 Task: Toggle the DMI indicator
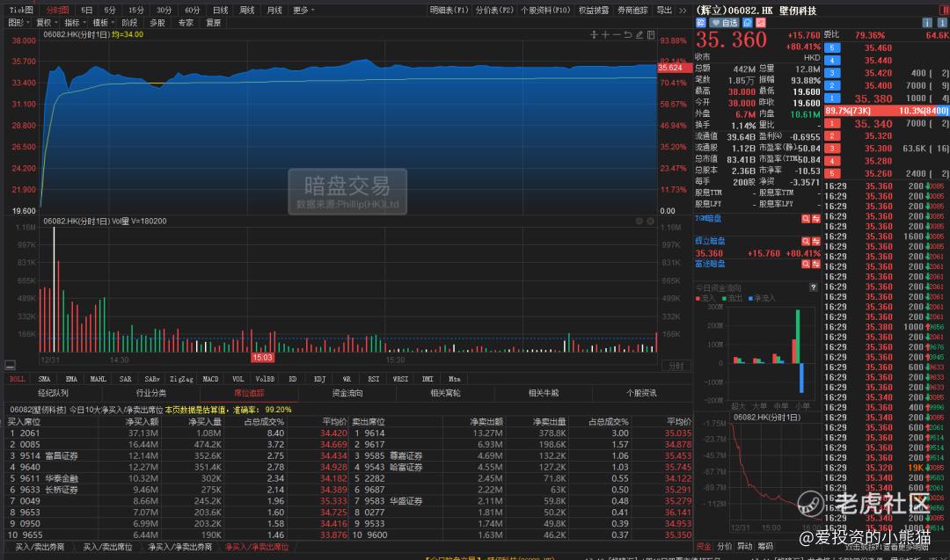point(427,379)
